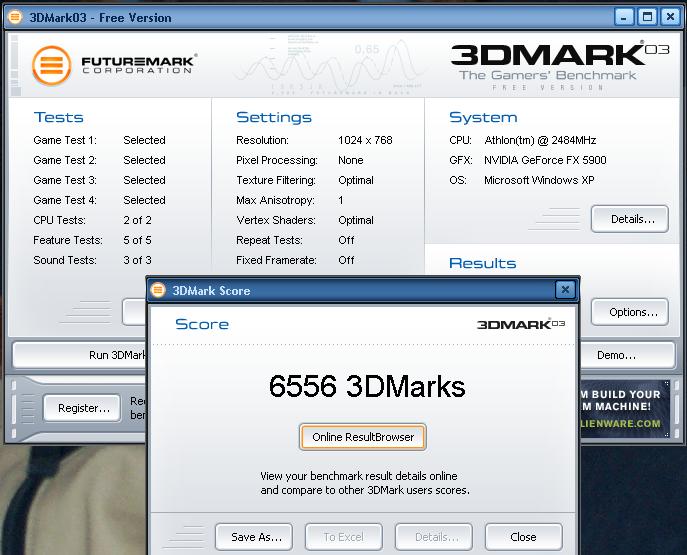Click the 'Tests' section heading
Viewport: 687px width, 555px height.
(x=59, y=117)
